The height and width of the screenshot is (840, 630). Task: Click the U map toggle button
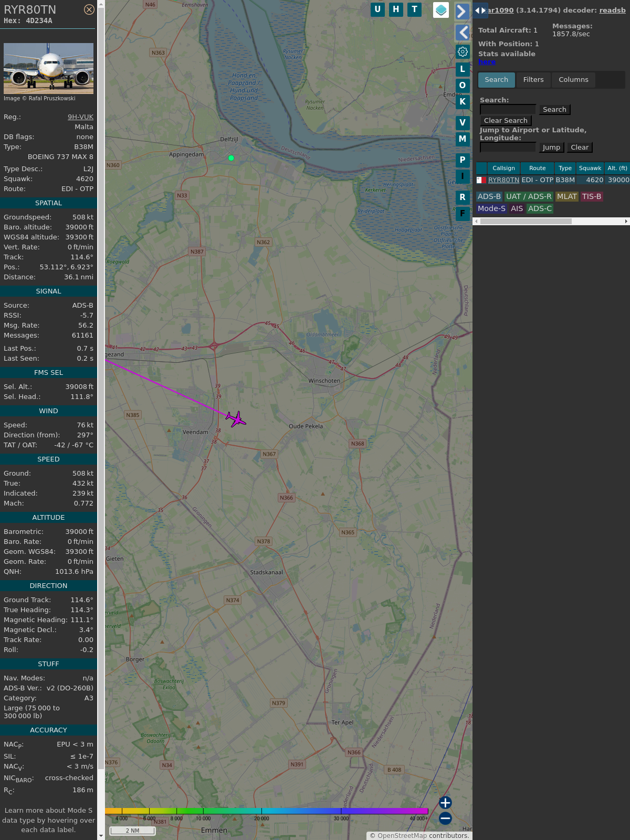377,9
